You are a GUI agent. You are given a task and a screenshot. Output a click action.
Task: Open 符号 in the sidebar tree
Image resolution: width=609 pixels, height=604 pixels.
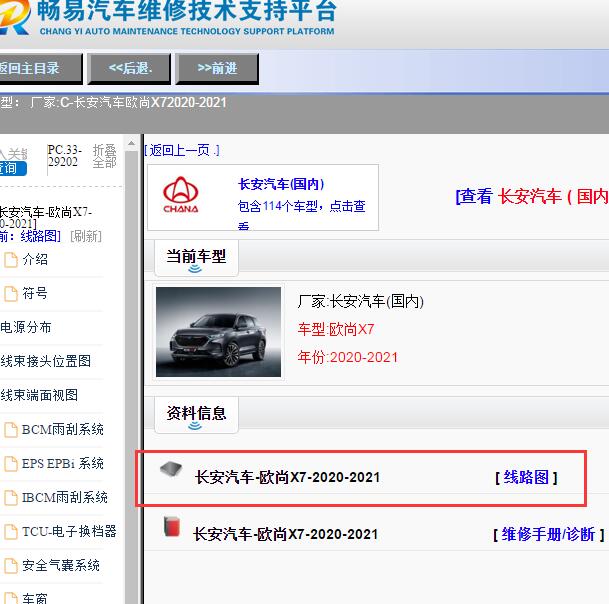[x=35, y=293]
